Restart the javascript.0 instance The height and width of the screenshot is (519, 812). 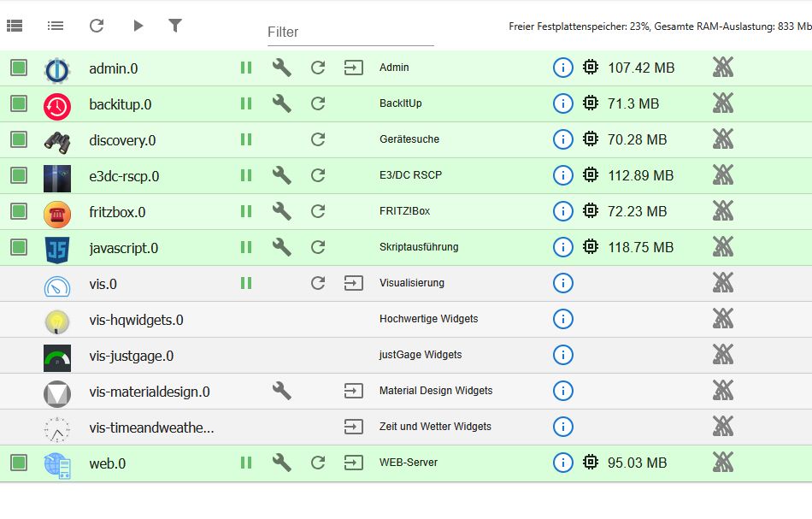pyautogui.click(x=318, y=247)
